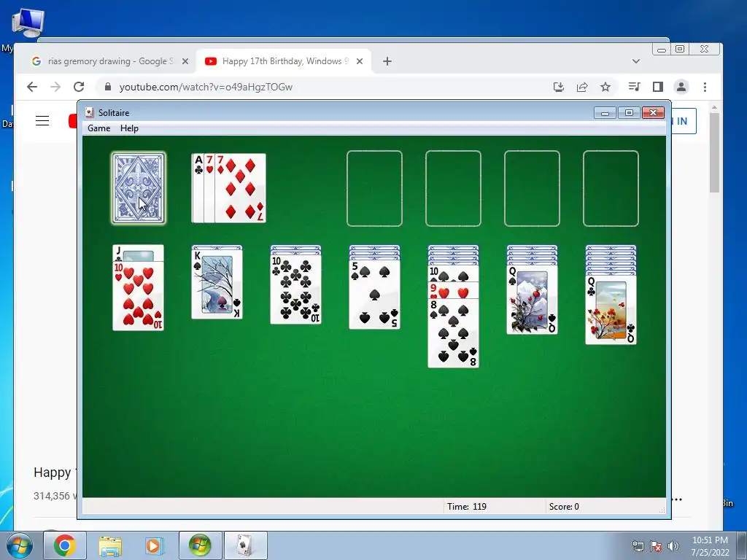Select the Queen of clubs card

611,309
